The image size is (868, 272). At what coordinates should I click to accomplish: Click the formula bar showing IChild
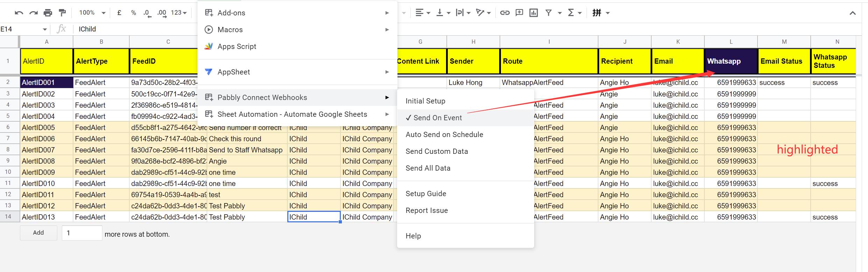click(136, 29)
